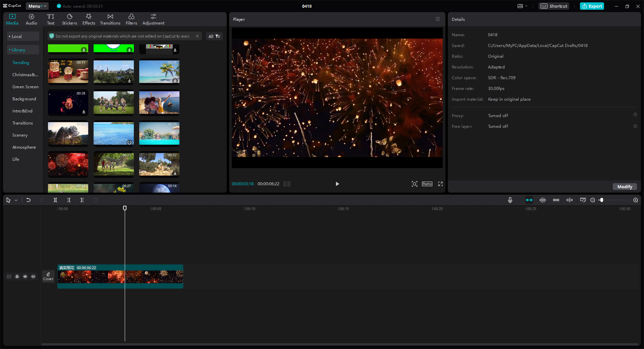The image size is (644, 349).
Task: Toggle auto snapping in the timeline toolbar
Action: 529,200
